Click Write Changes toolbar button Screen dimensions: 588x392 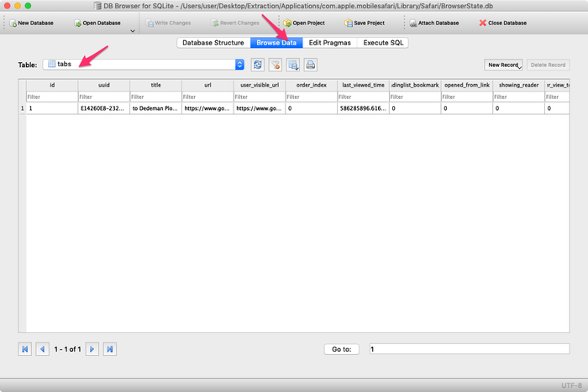click(x=168, y=23)
